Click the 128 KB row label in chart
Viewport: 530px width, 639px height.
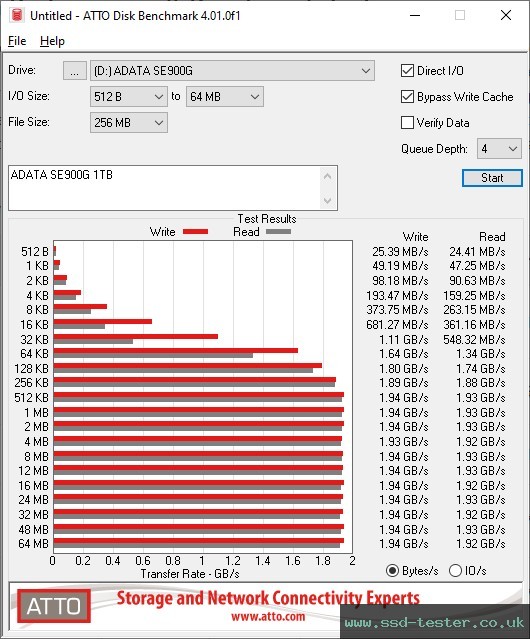[31, 368]
